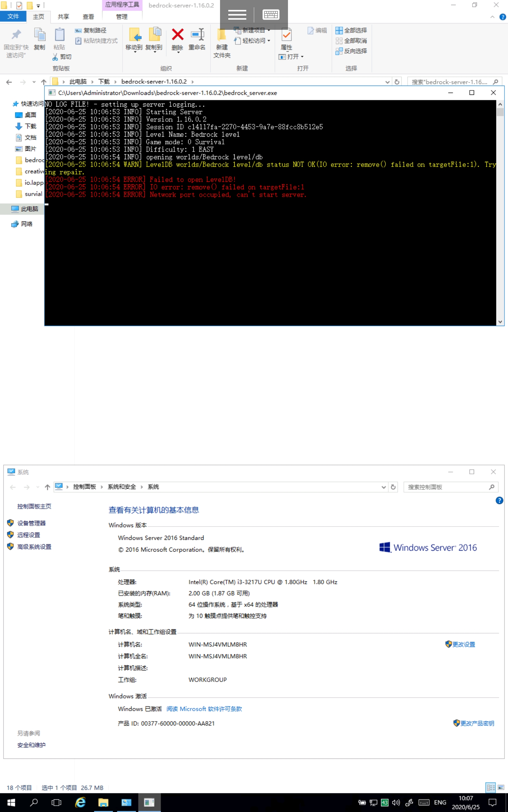
Task: Click 剪切 (Cut) scissors in the ribbon
Action: pos(62,57)
